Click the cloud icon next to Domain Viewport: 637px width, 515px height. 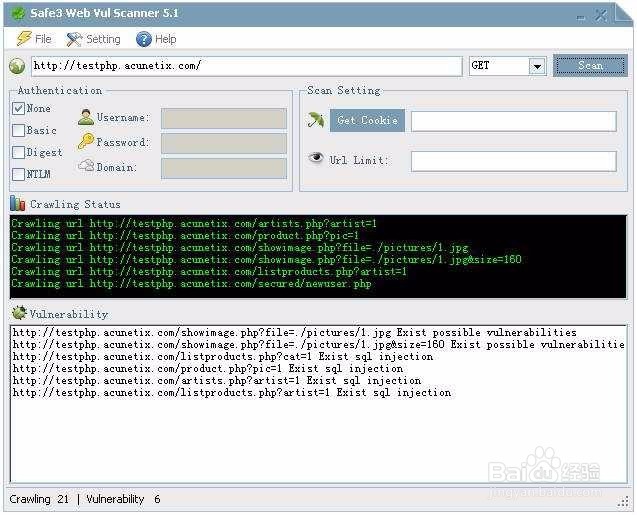pyautogui.click(x=86, y=165)
